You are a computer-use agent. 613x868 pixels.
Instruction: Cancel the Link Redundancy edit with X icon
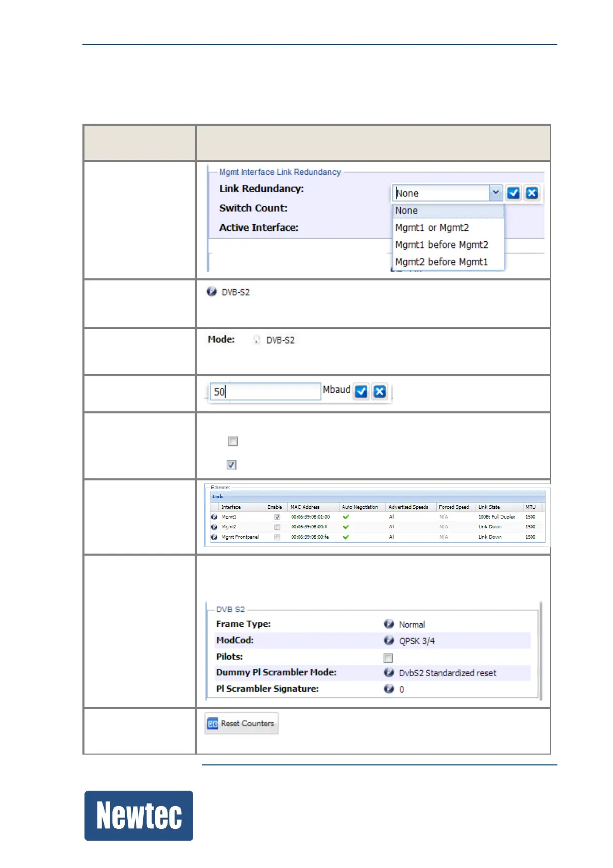(x=532, y=193)
